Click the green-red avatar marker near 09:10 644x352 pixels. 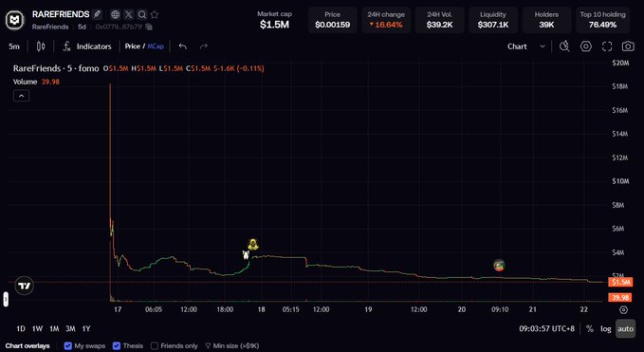click(x=499, y=266)
